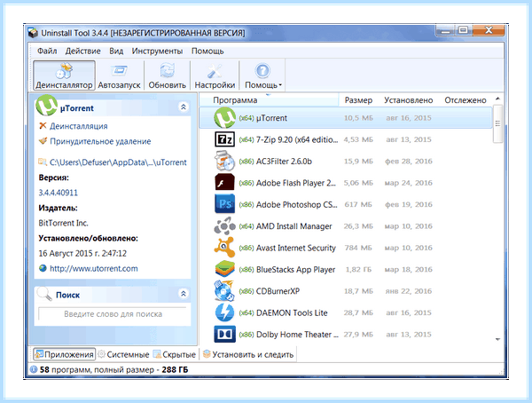The image size is (532, 403).
Task: Open the Инструменты menu
Action: tap(157, 51)
